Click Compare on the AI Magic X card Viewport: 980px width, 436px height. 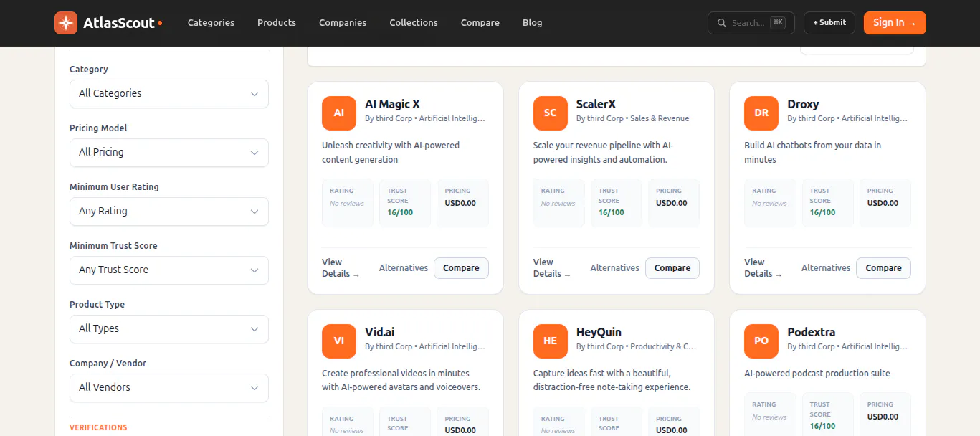(461, 268)
